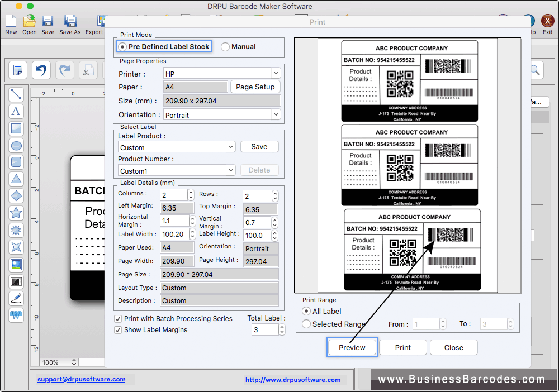
Task: Select the Rounded rectangle tool
Action: pos(16,162)
